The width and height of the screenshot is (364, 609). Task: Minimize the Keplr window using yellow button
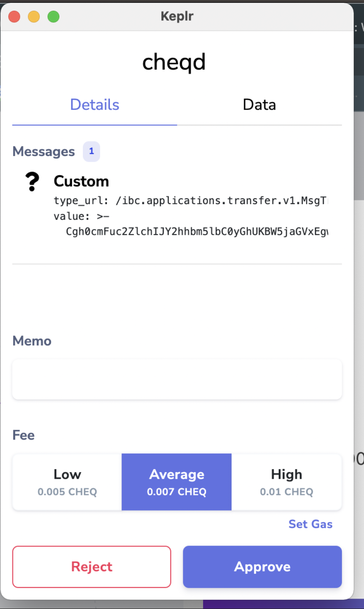tap(34, 17)
